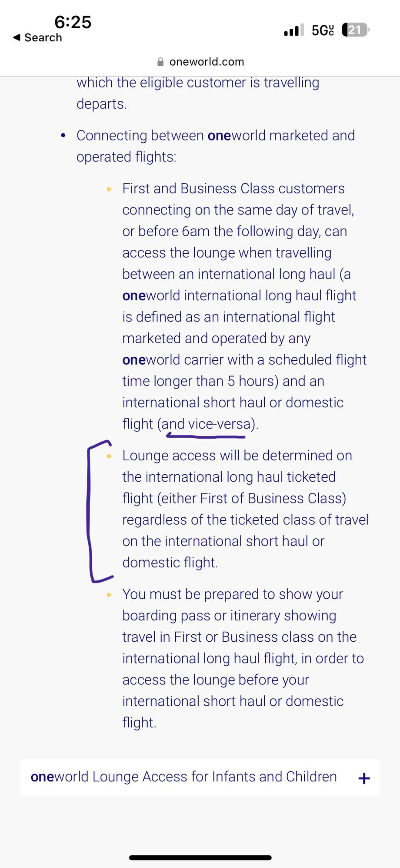Screen dimensions: 400x868
Task: Expand Infants and Children section using plus icon
Action: click(364, 778)
